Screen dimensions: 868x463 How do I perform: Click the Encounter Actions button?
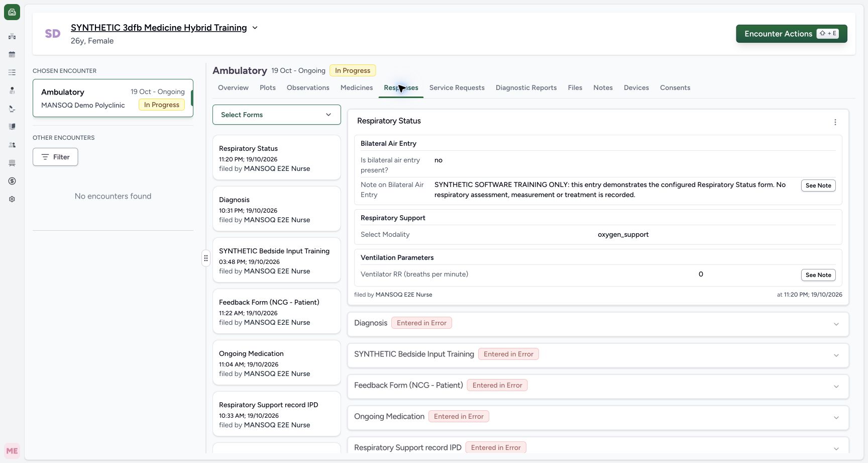pos(791,34)
